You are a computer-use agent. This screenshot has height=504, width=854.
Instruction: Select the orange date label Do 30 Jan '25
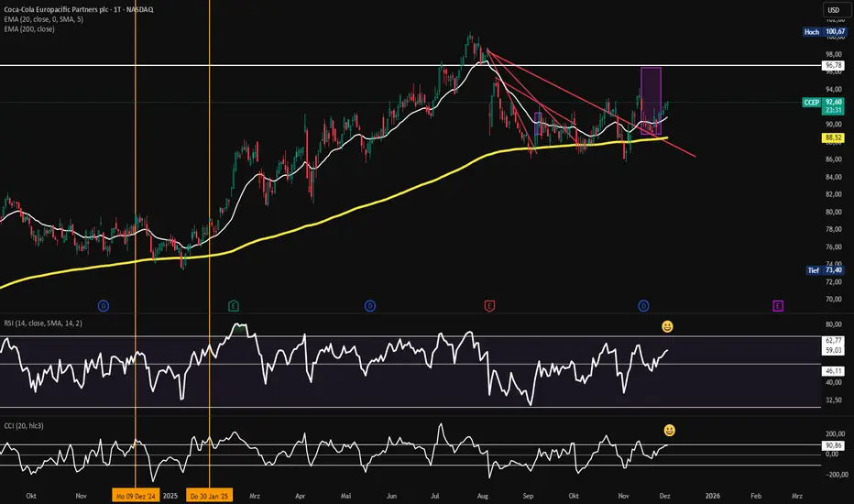(210, 496)
